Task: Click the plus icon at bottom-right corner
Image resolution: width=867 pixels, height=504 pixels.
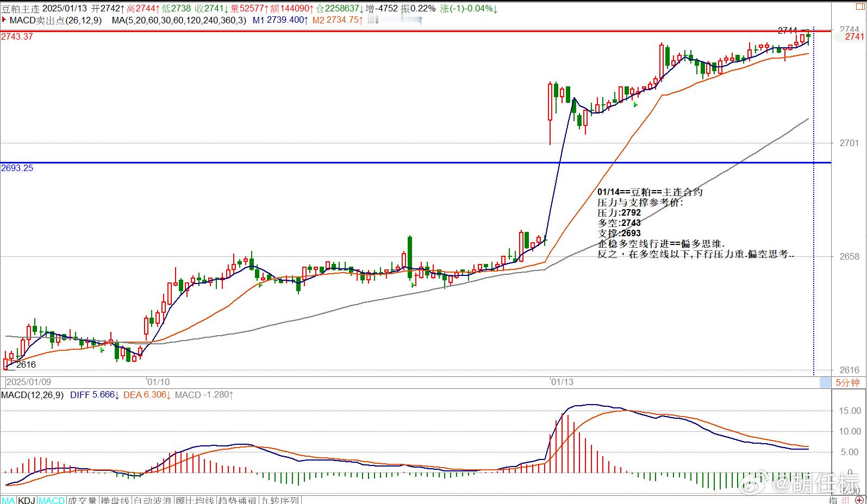Action: pos(859,500)
